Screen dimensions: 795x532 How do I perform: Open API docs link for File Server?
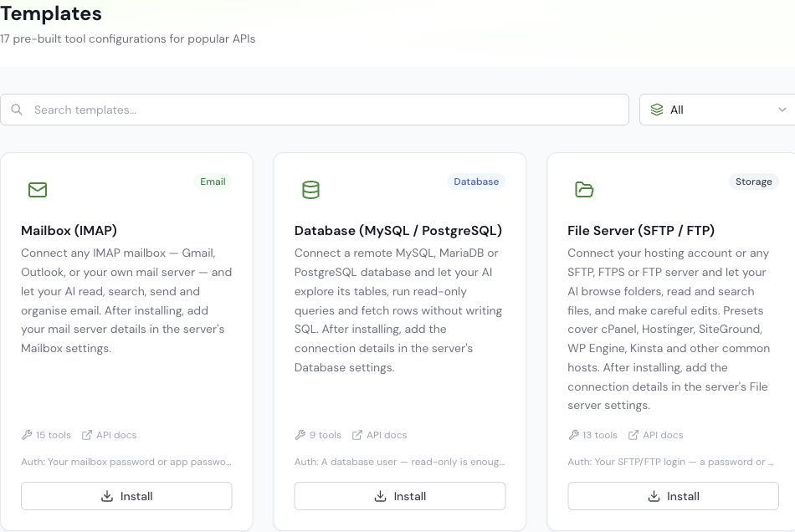[655, 435]
